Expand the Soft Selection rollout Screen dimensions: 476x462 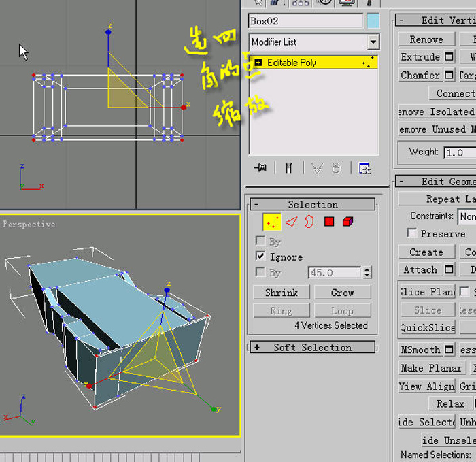[313, 347]
